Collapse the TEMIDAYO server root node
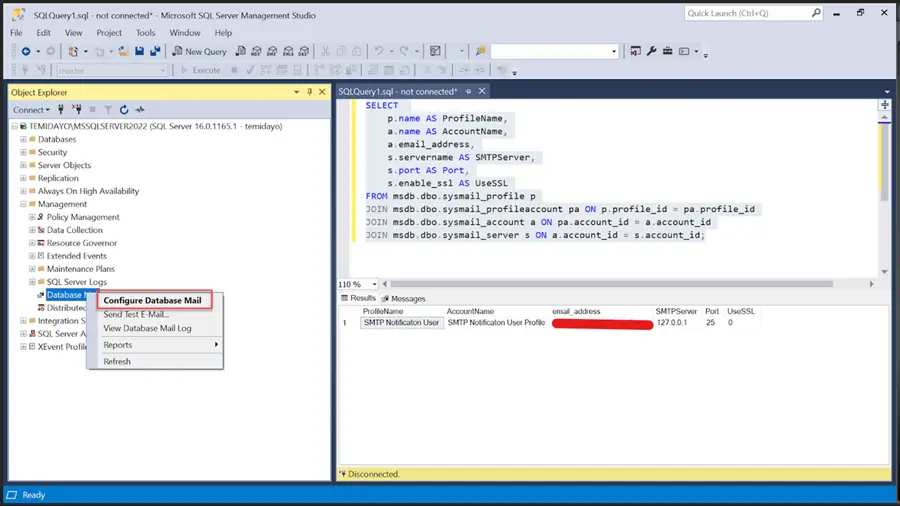900x507 pixels. 14,126
